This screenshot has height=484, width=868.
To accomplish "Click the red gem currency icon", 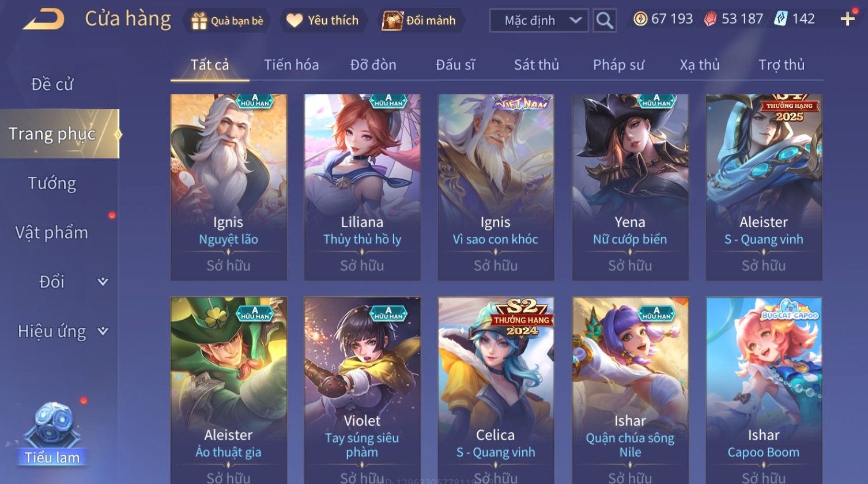I will (x=711, y=19).
